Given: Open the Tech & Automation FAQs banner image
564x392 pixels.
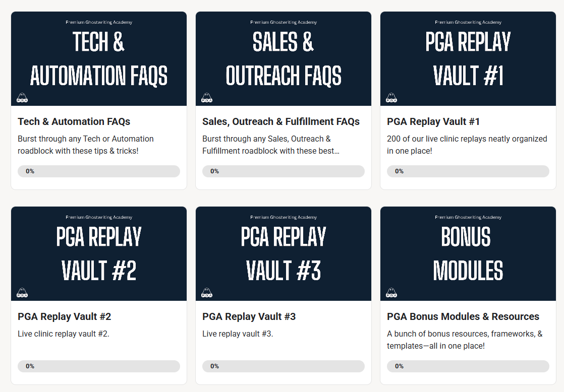Looking at the screenshot, I should pos(99,58).
